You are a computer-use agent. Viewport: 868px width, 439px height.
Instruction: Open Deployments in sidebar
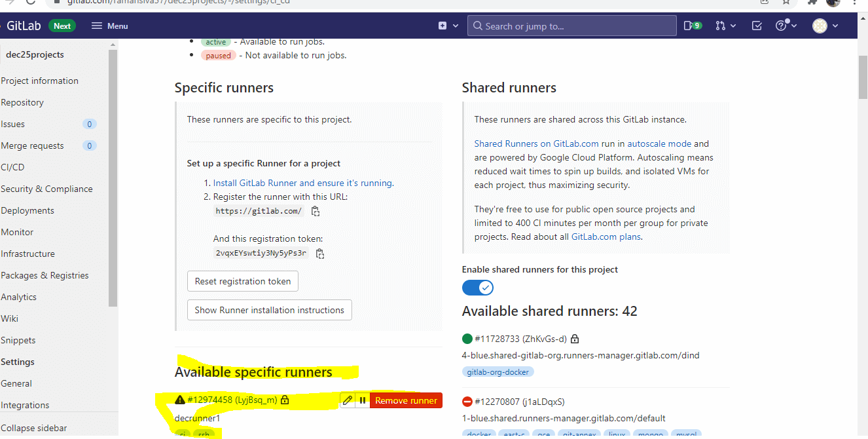point(27,210)
